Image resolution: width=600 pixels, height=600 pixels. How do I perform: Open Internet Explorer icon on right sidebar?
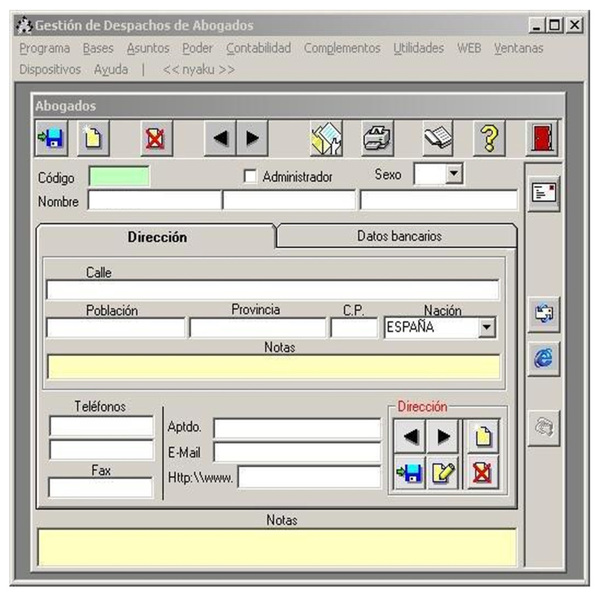click(544, 359)
